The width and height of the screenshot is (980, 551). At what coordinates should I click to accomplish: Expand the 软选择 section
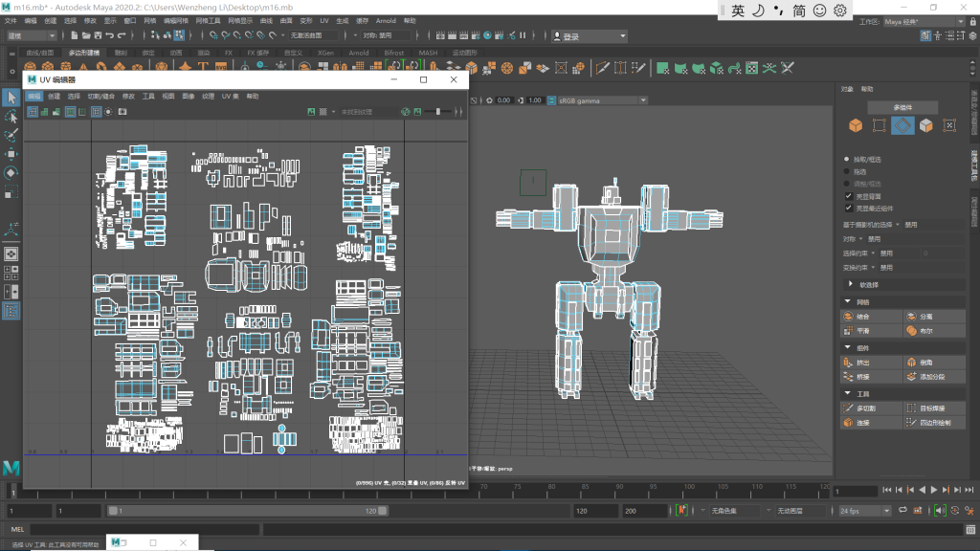click(x=903, y=285)
